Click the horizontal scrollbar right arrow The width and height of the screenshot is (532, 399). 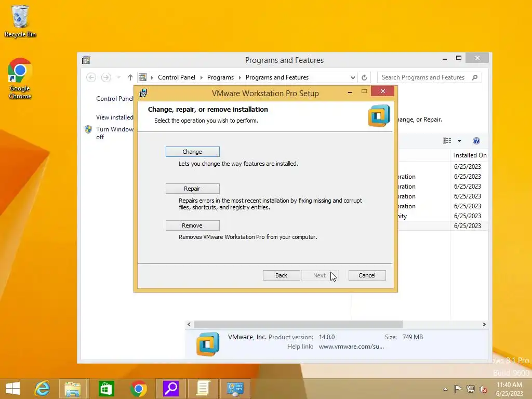tap(484, 324)
